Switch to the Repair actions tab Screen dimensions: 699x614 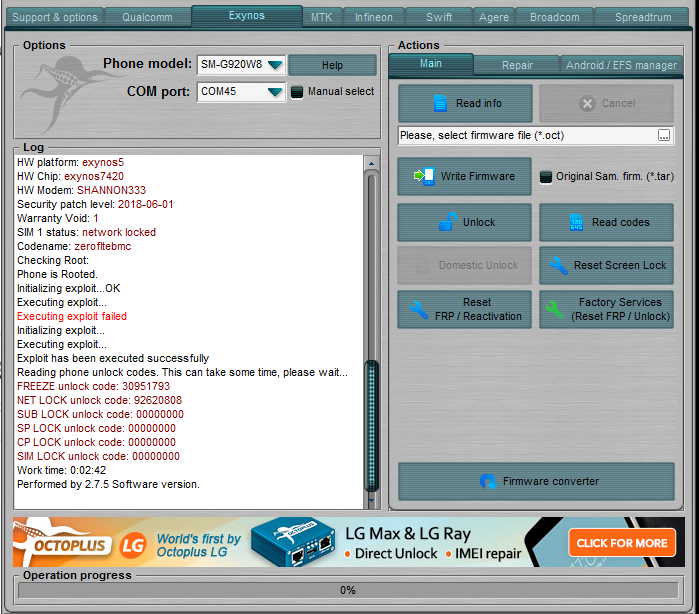(x=517, y=65)
